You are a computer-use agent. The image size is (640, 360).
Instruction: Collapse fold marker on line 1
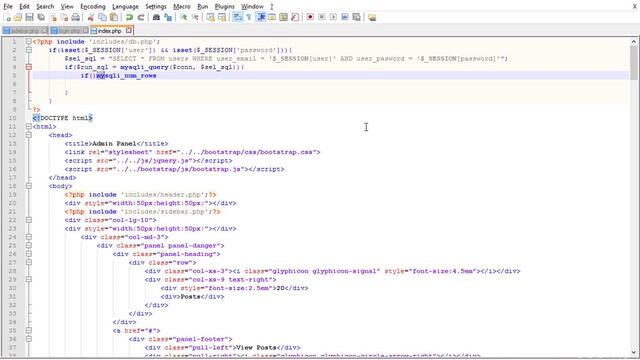click(x=29, y=41)
